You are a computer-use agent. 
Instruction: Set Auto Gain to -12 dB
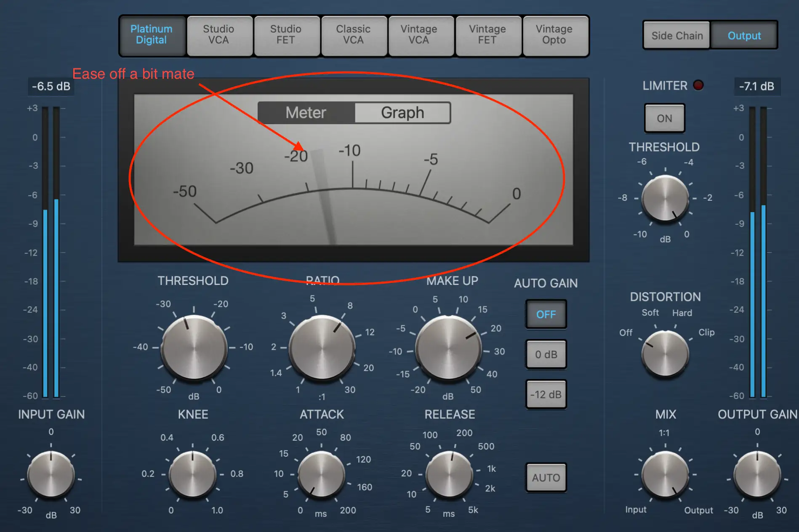(546, 394)
